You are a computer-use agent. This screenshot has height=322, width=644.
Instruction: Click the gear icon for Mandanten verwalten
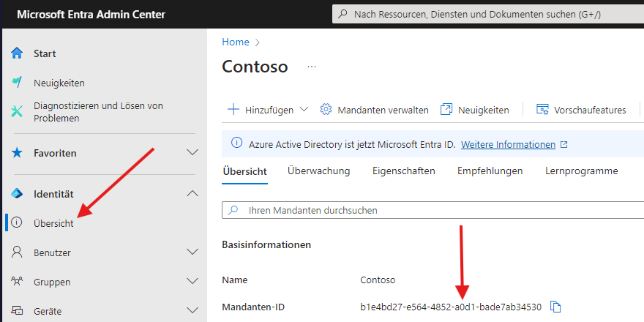point(326,109)
